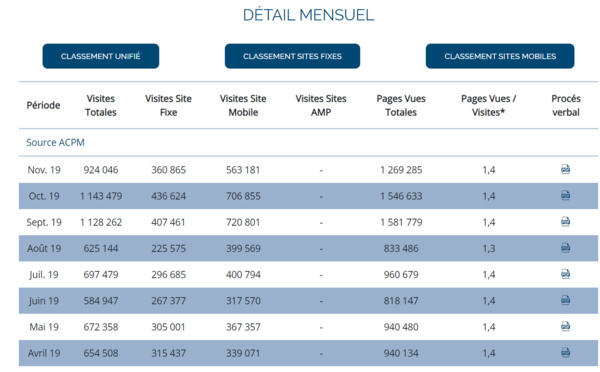Select total visits value 654 508
Screen dimensions: 600x372
101,353
